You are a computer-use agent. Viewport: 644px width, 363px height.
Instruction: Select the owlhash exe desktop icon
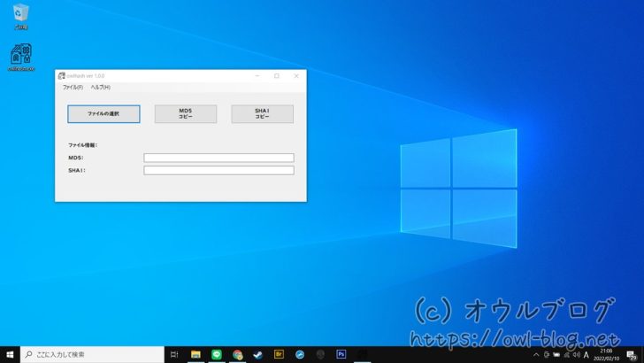click(x=21, y=58)
